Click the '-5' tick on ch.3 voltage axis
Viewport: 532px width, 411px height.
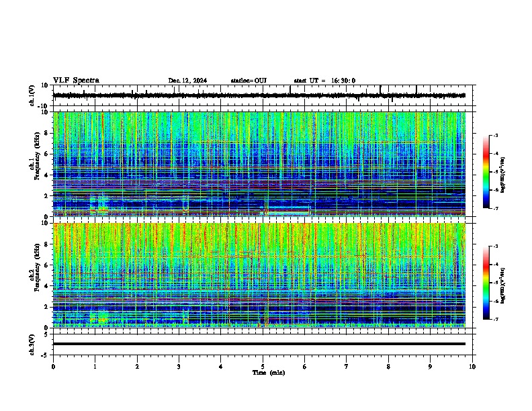coord(45,355)
